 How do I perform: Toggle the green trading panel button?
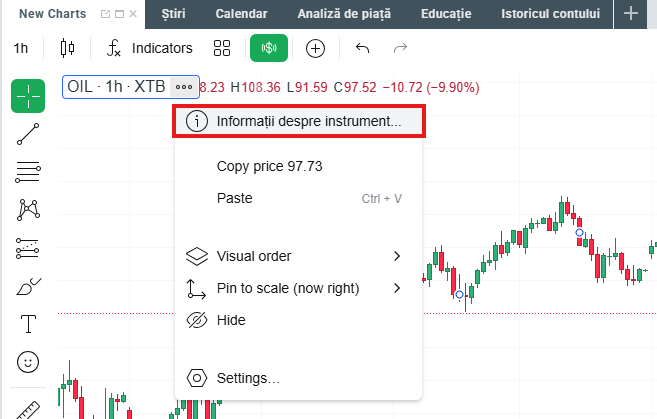click(x=268, y=48)
